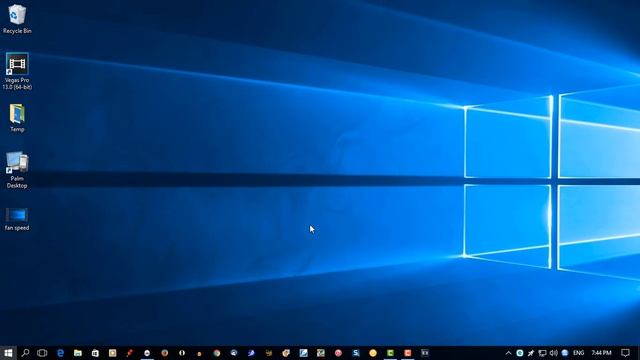Open Task View from taskbar
This screenshot has height=360, width=640.
coord(42,353)
